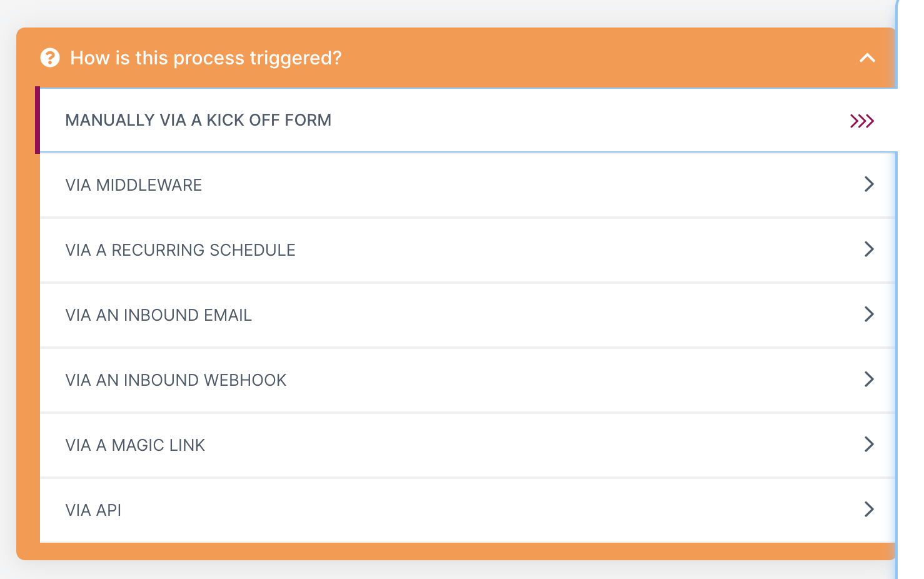Pick Via An Inbound Webhook option

(x=176, y=380)
